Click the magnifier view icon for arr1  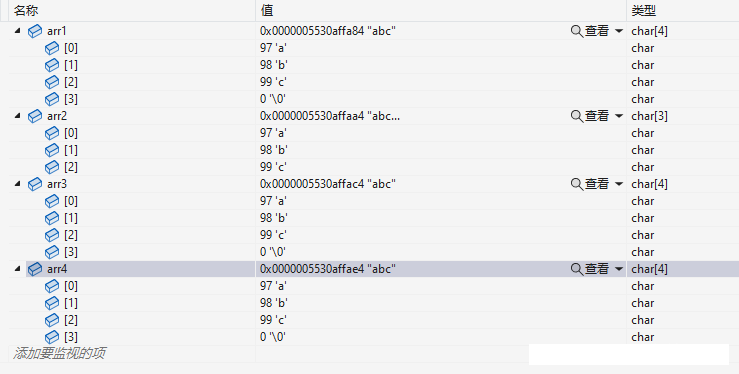[x=577, y=32]
